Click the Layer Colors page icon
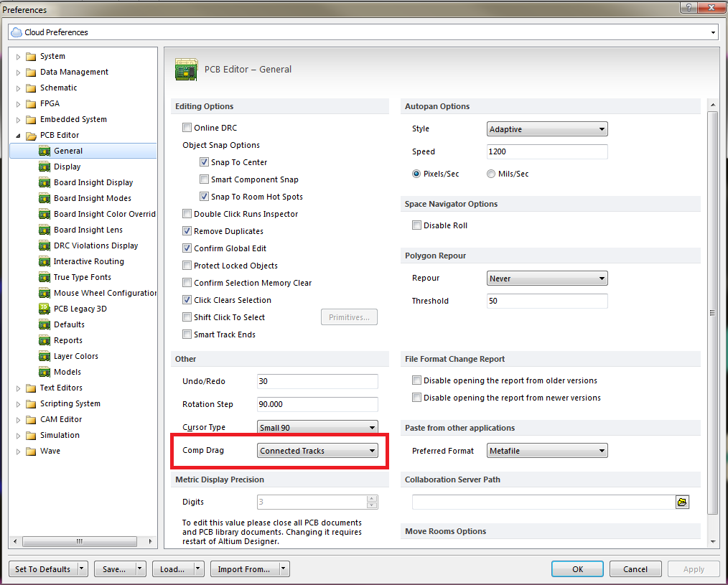 (x=45, y=356)
